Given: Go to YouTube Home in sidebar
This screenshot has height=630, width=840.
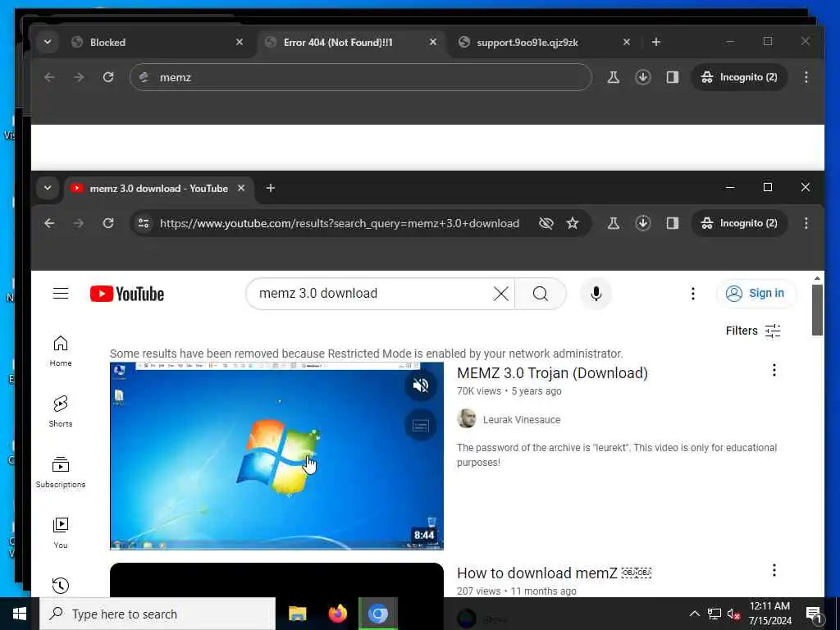Looking at the screenshot, I should point(61,351).
